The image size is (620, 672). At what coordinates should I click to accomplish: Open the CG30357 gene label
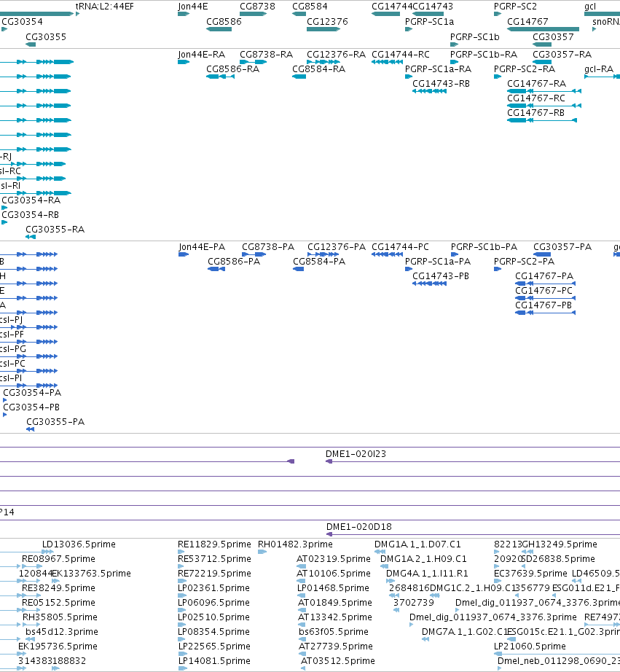pyautogui.click(x=553, y=37)
